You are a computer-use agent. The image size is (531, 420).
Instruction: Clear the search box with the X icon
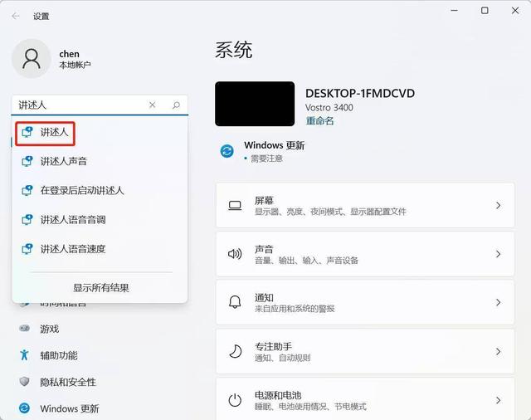pos(153,105)
